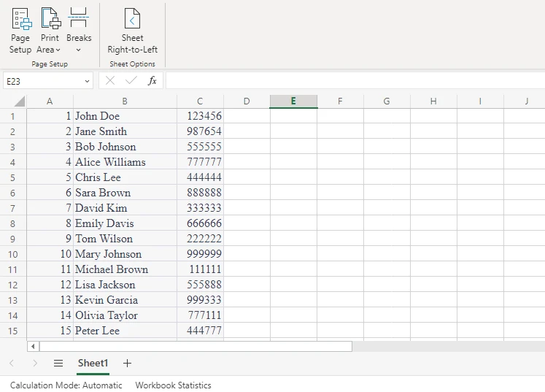Image resolution: width=545 pixels, height=392 pixels.
Task: Click the Insert Function fx icon
Action: 152,81
